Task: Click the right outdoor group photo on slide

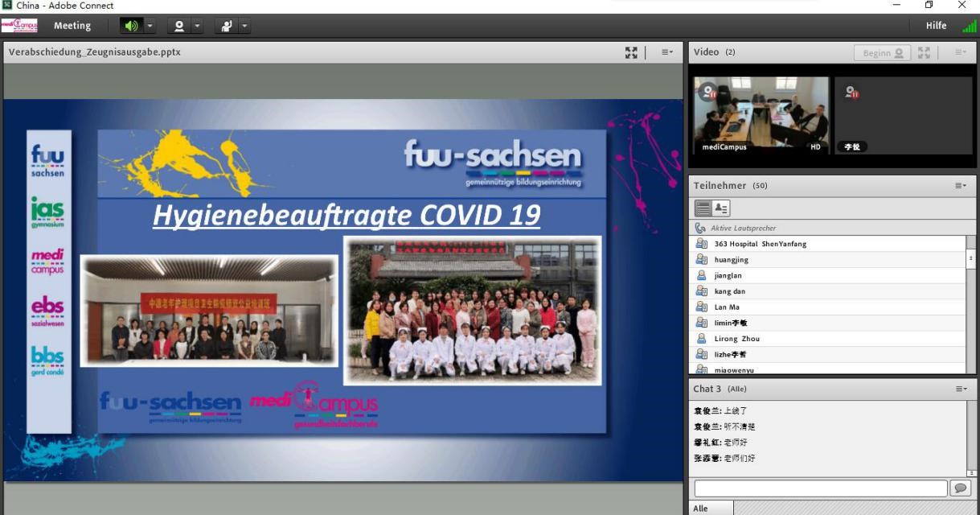Action: coord(473,311)
